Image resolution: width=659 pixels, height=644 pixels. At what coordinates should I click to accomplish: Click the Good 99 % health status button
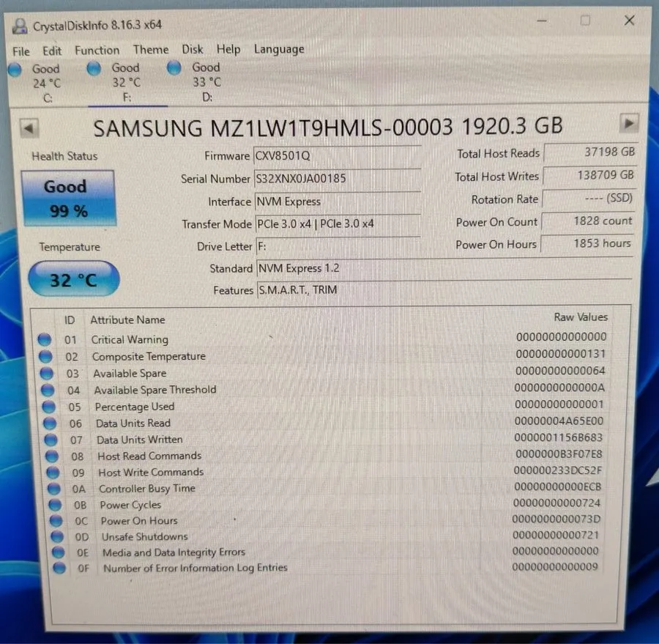[69, 198]
